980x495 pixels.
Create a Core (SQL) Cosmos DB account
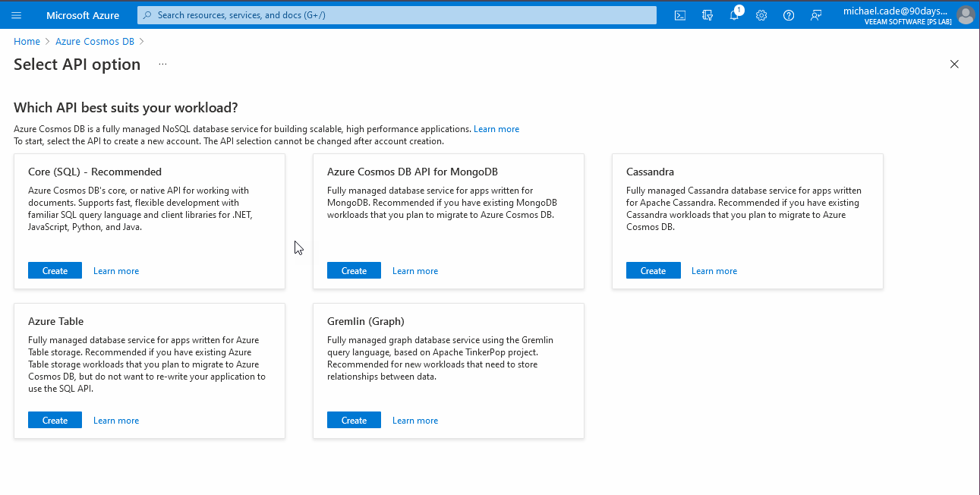tap(55, 270)
